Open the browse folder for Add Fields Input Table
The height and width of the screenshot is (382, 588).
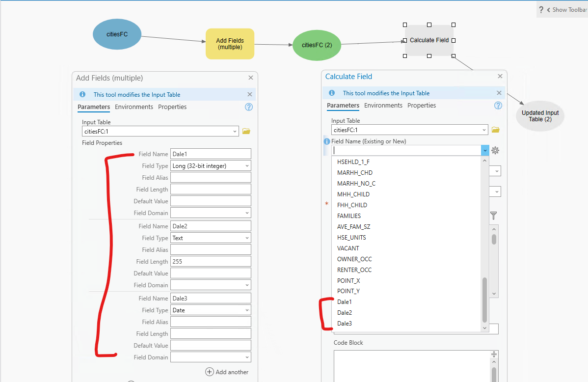pyautogui.click(x=246, y=131)
